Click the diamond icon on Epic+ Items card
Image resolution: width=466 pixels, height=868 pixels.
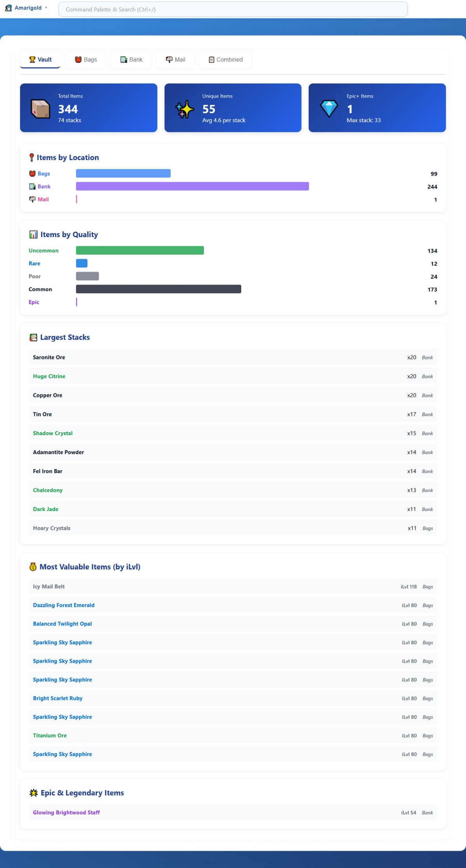tap(329, 109)
